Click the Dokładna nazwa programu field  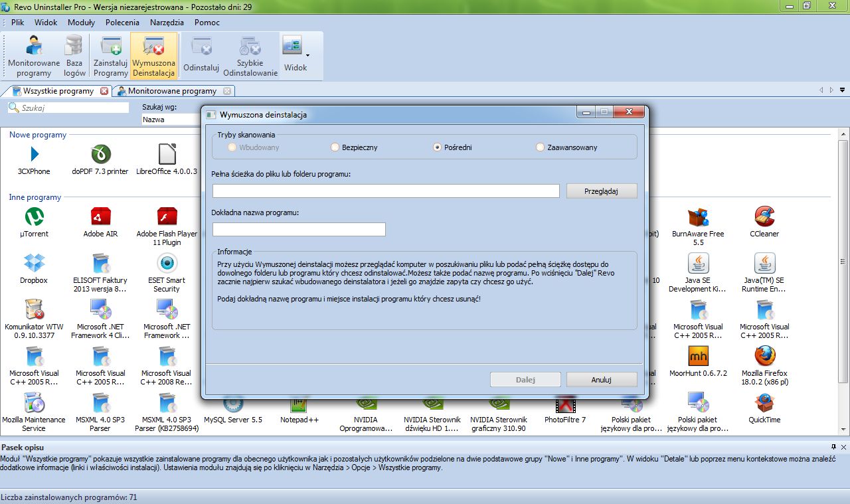point(299,229)
